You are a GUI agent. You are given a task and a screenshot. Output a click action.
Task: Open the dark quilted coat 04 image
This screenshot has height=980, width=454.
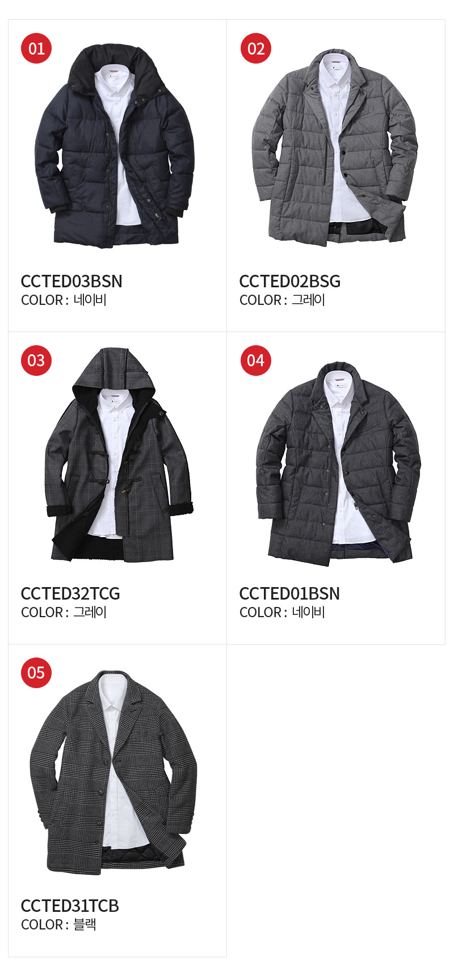338,464
